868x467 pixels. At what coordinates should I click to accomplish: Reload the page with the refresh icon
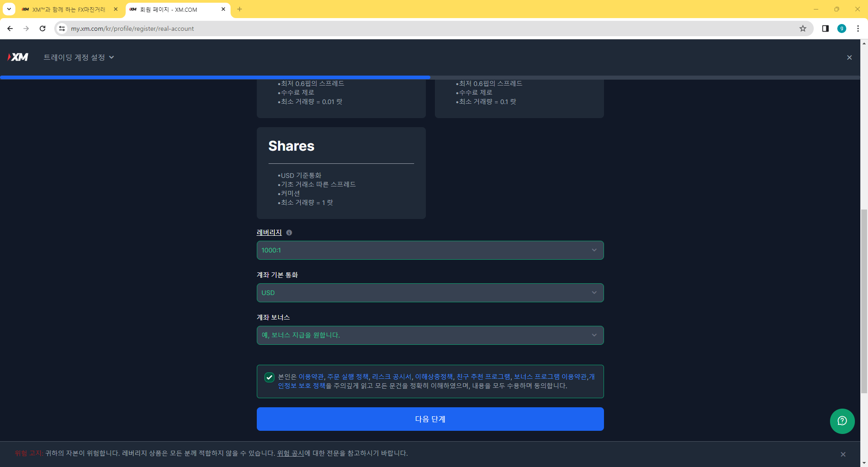[x=42, y=28]
